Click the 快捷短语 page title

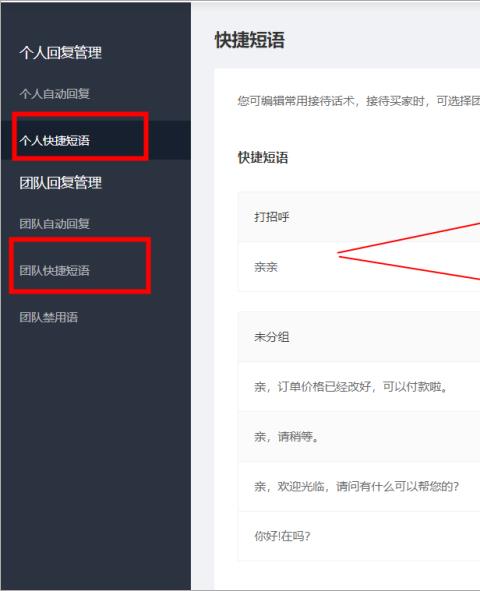(249, 40)
